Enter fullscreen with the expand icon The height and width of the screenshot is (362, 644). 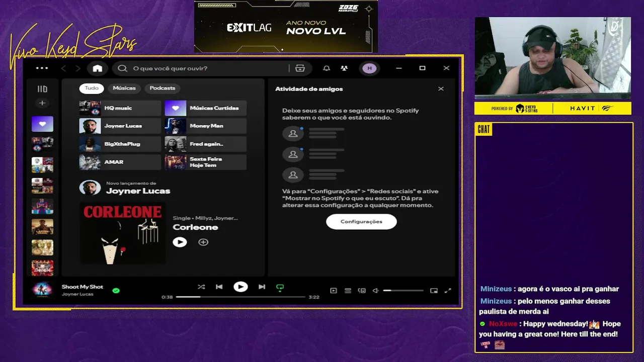448,291
